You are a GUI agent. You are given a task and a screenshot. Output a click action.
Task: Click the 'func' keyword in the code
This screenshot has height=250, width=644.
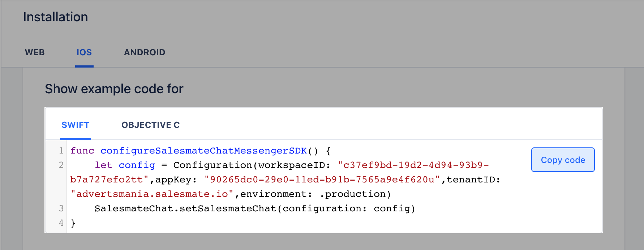82,151
